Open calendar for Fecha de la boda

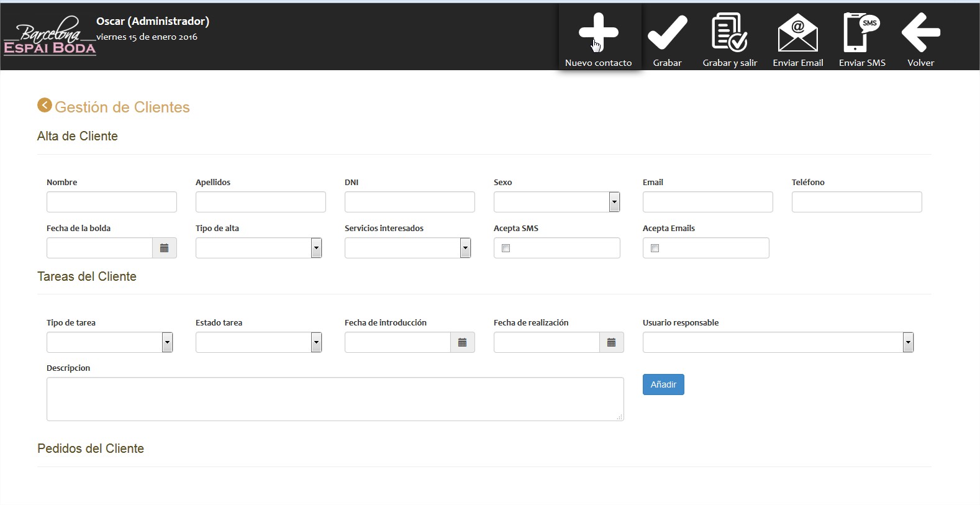point(164,248)
